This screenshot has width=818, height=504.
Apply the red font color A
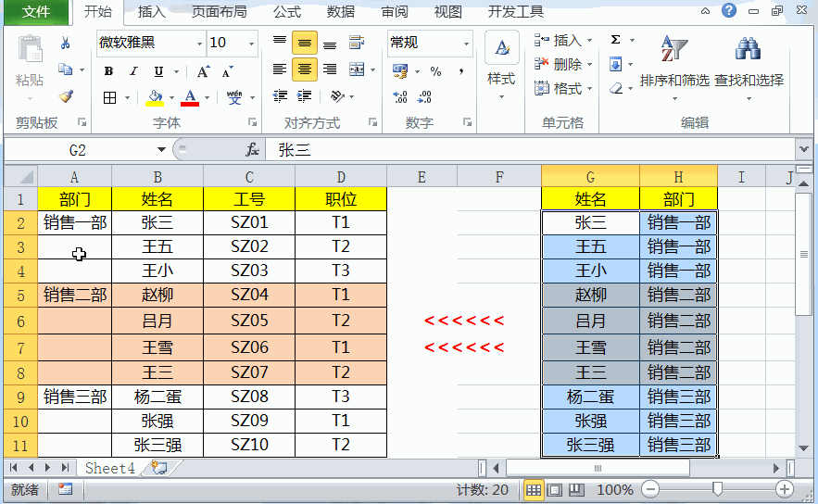coord(190,97)
